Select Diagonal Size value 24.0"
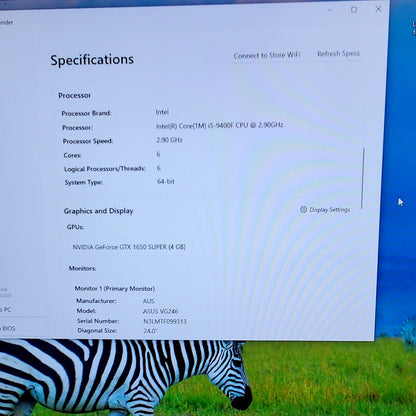This screenshot has width=416, height=416. (150, 331)
